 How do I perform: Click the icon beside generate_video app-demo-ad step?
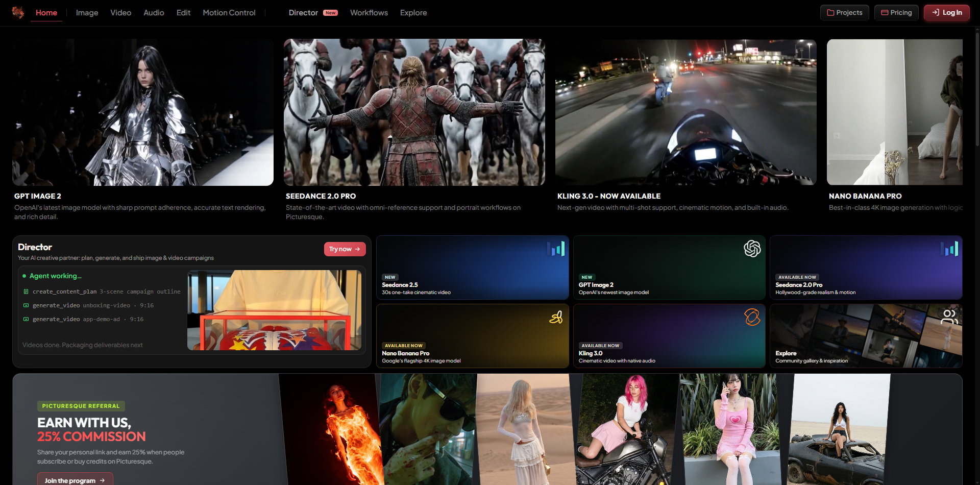click(x=26, y=319)
